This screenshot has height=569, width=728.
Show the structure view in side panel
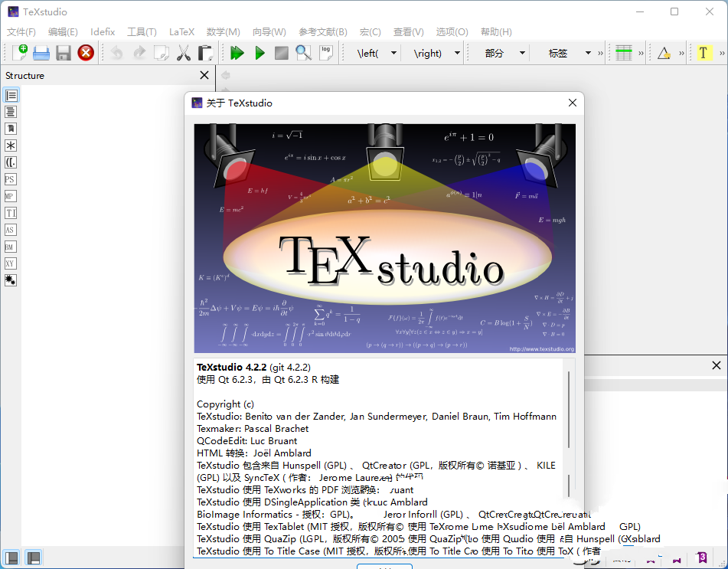point(11,95)
